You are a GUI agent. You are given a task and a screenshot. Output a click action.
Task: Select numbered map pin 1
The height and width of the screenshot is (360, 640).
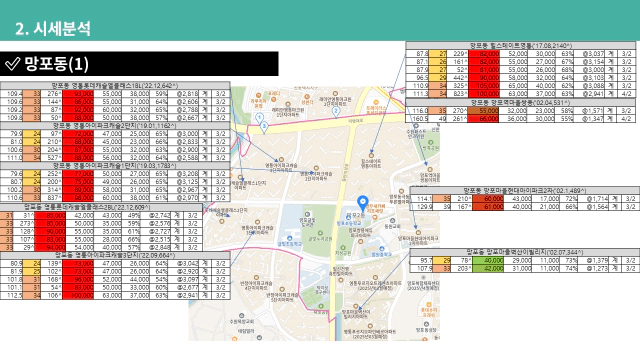(x=259, y=118)
